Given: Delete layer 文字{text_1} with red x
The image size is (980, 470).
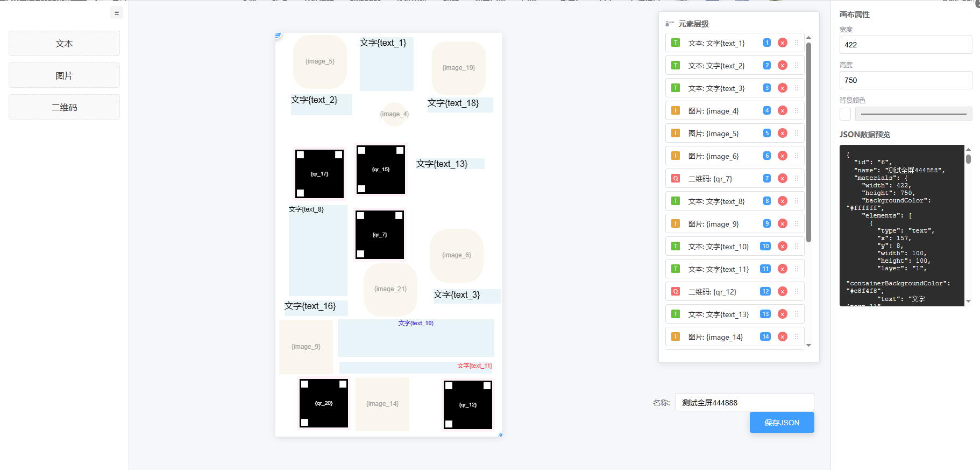Looking at the screenshot, I should [x=783, y=43].
